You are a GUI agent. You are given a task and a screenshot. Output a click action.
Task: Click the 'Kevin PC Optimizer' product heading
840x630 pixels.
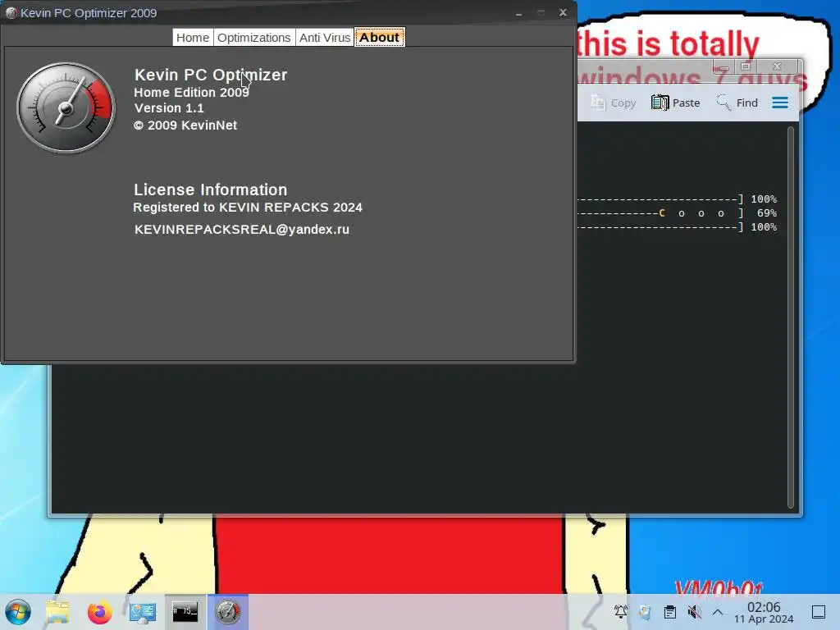tap(211, 75)
